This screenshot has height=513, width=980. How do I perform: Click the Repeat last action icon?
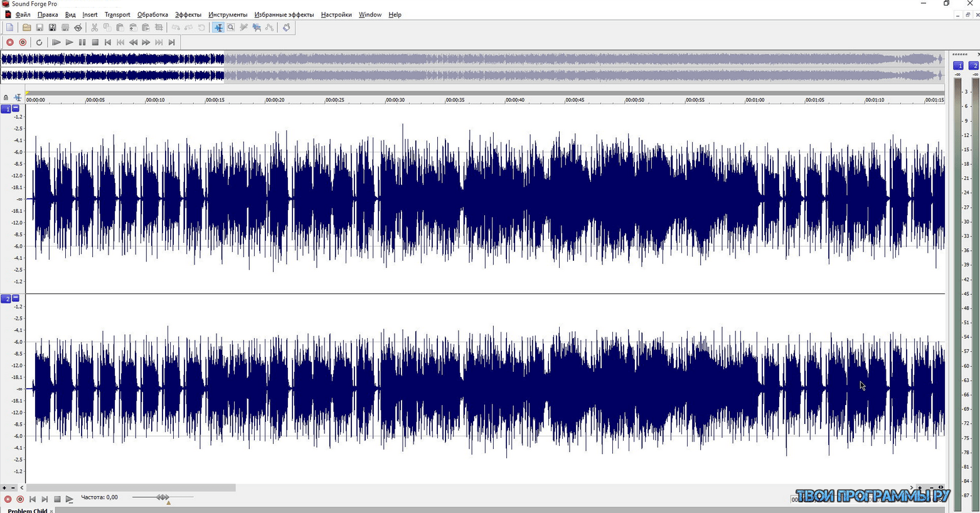tap(201, 28)
